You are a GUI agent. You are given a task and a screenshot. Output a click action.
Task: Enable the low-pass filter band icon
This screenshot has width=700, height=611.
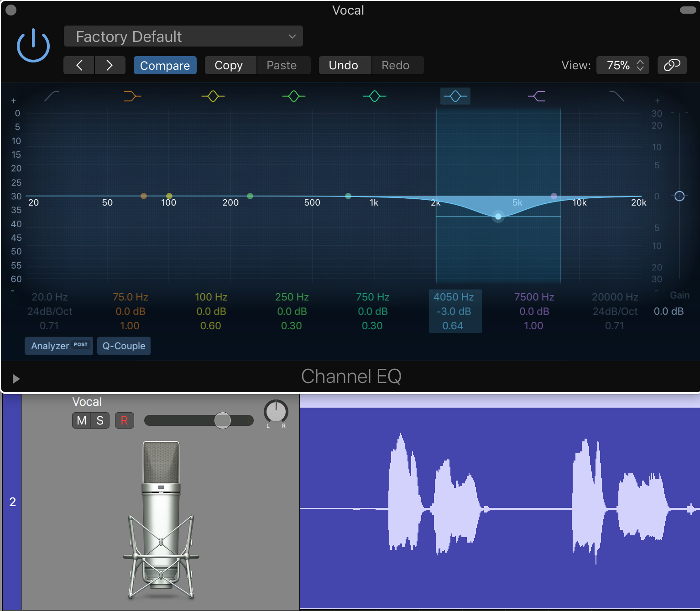tap(616, 96)
